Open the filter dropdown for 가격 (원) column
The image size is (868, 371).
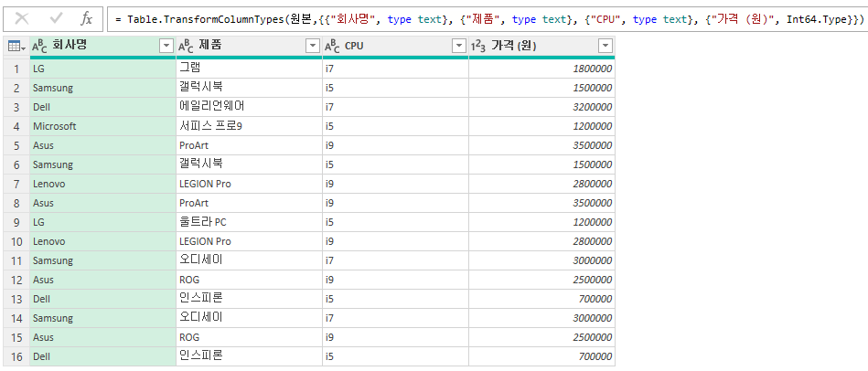click(605, 47)
